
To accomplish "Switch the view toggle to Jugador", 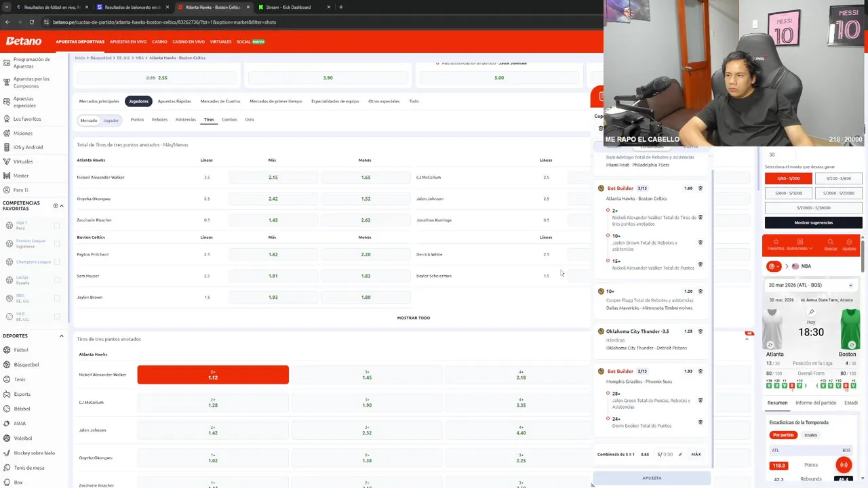I will 111,120.
